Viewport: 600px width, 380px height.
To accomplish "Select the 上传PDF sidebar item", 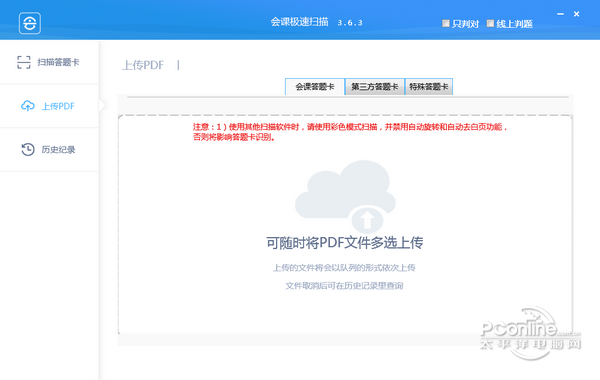I will coord(49,106).
